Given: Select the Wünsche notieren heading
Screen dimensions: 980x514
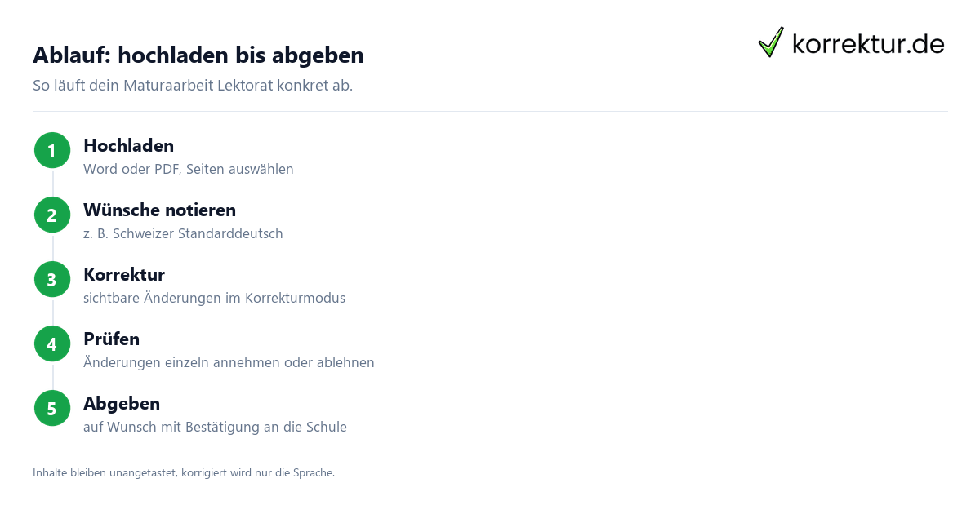Looking at the screenshot, I should [x=159, y=210].
